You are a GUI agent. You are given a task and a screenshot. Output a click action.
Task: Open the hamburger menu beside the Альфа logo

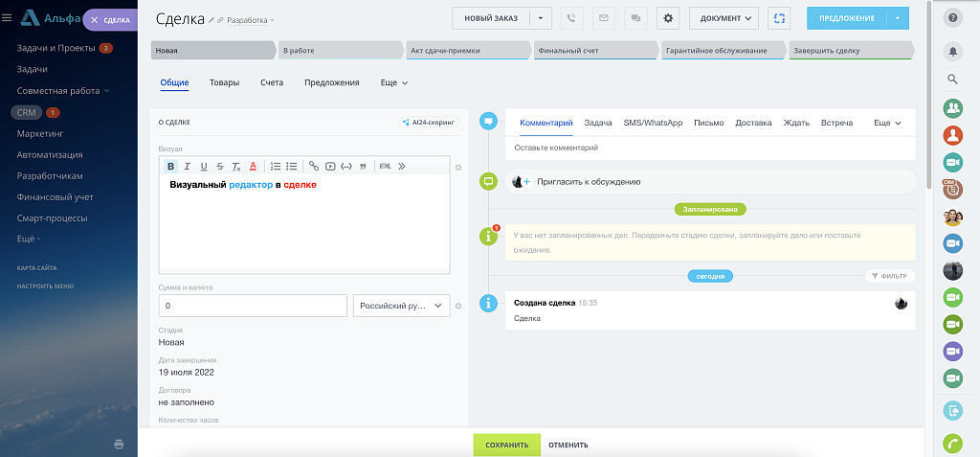8,17
